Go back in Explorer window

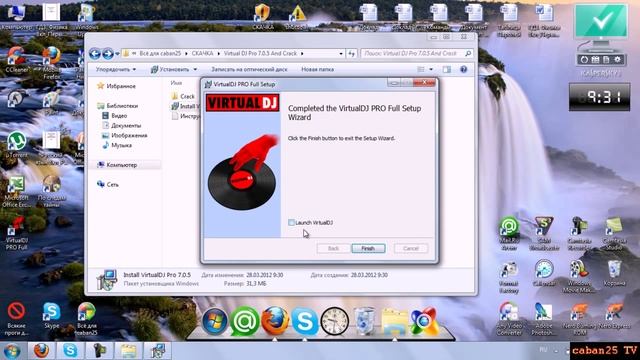95,53
